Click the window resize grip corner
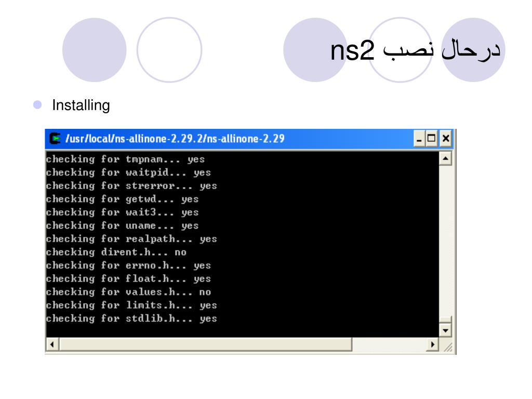532x399 pixels. coord(447,347)
